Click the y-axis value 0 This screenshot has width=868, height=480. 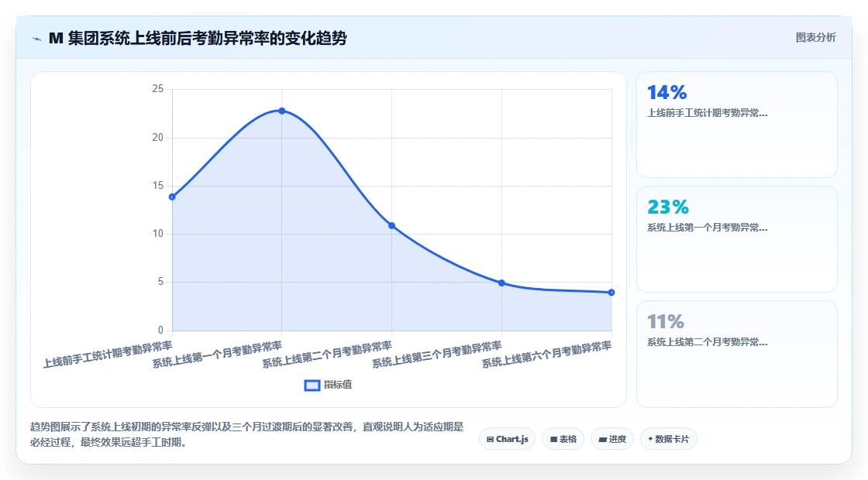[160, 330]
